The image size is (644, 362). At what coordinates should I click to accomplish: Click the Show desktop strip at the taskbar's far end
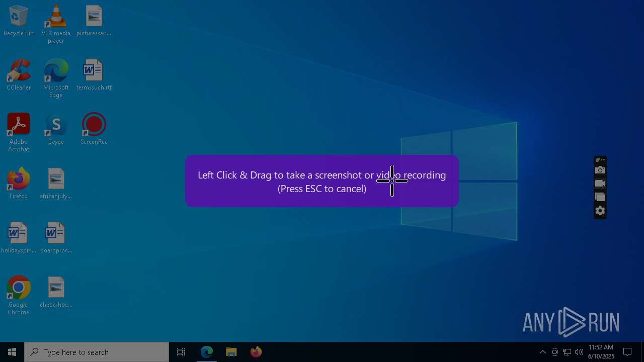click(642, 352)
